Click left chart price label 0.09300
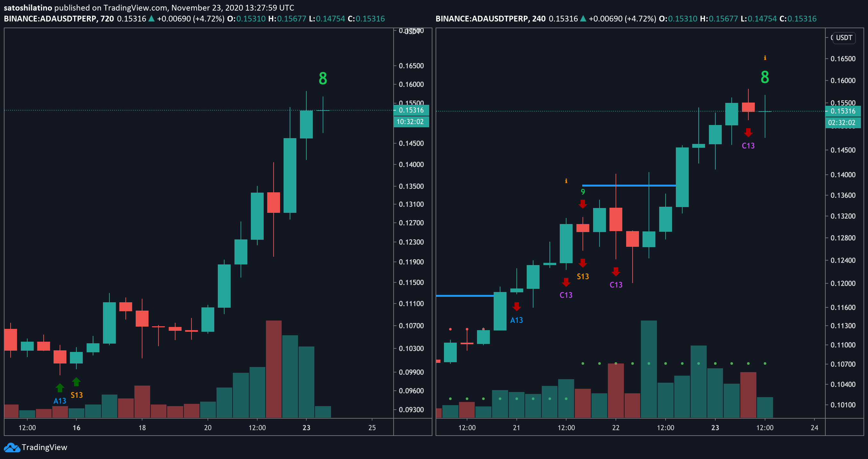This screenshot has height=459, width=868. tap(411, 410)
